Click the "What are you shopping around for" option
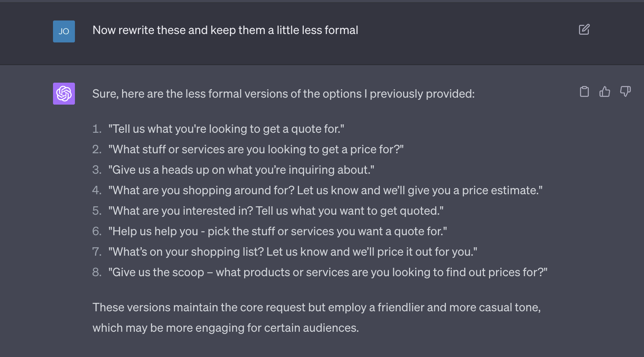The height and width of the screenshot is (357, 644). (x=325, y=190)
